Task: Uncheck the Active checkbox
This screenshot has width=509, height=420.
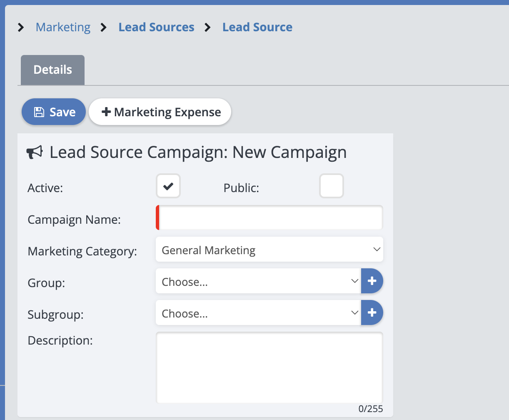Action: tap(168, 186)
